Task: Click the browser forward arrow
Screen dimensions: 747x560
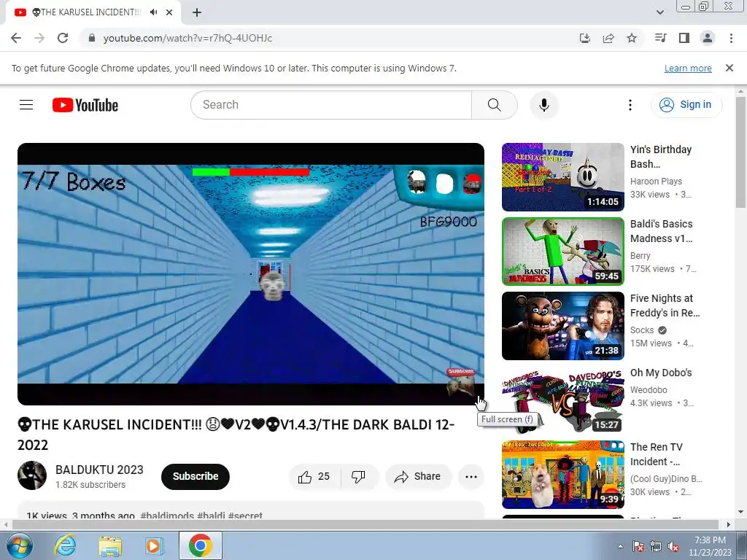Action: (39, 38)
